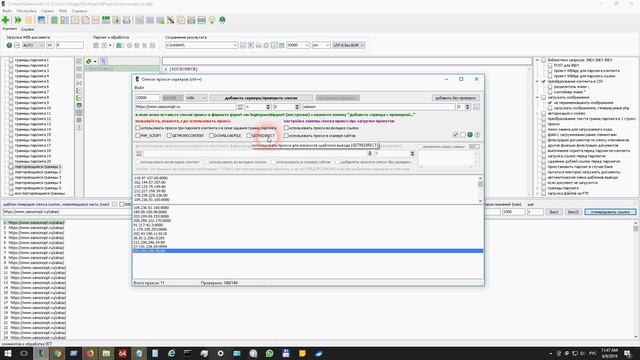Open the Файл menu in main window
640x360 pixels.
[7, 11]
